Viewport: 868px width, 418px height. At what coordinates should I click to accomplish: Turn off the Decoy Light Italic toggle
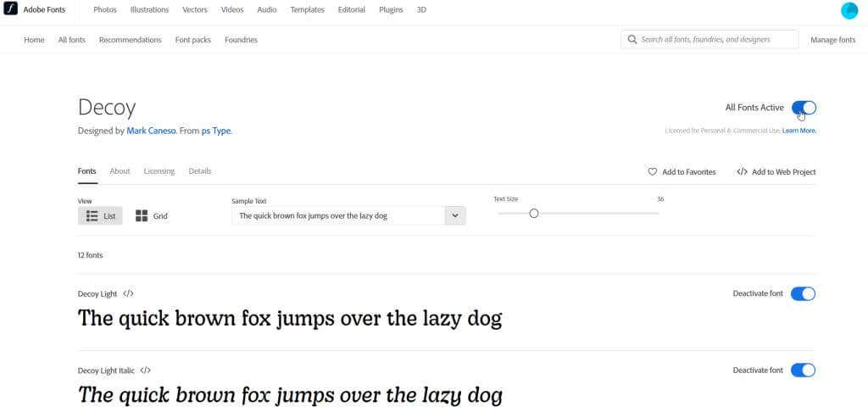(803, 370)
